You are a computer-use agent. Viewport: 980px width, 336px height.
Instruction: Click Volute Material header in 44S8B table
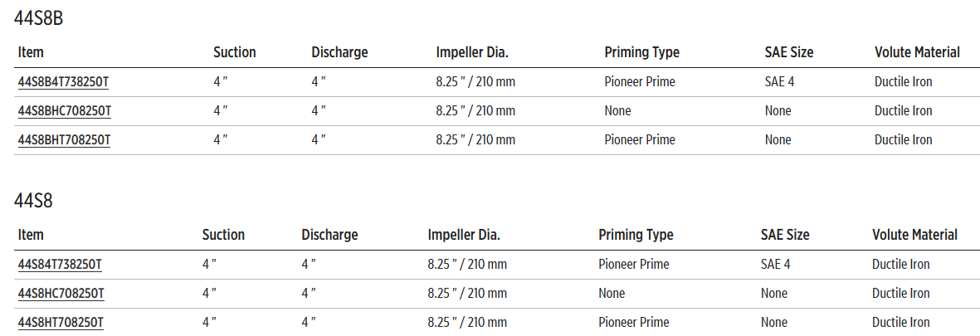[917, 52]
